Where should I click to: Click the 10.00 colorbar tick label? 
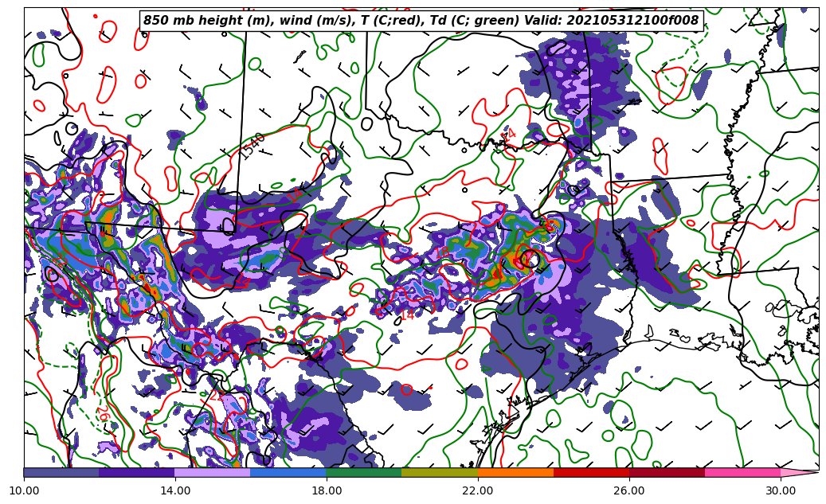click(24, 490)
